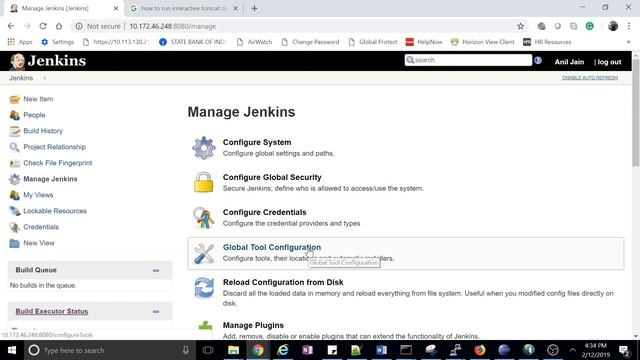Screen dimensions: 640x360
Task: Open the STATE BANK OF IND bookmark
Action: click(x=192, y=42)
